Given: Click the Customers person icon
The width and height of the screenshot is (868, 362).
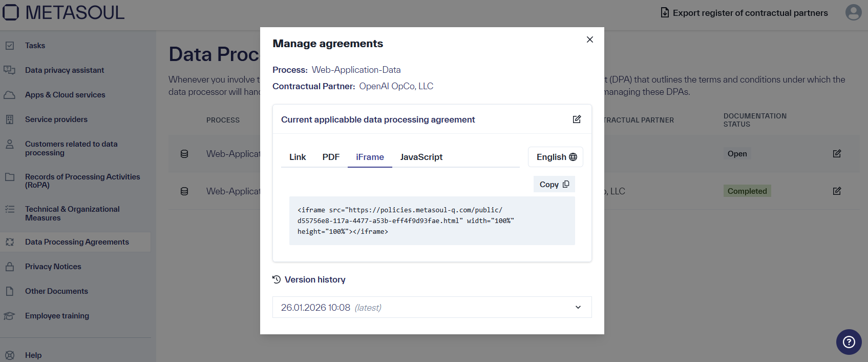Looking at the screenshot, I should pyautogui.click(x=9, y=144).
